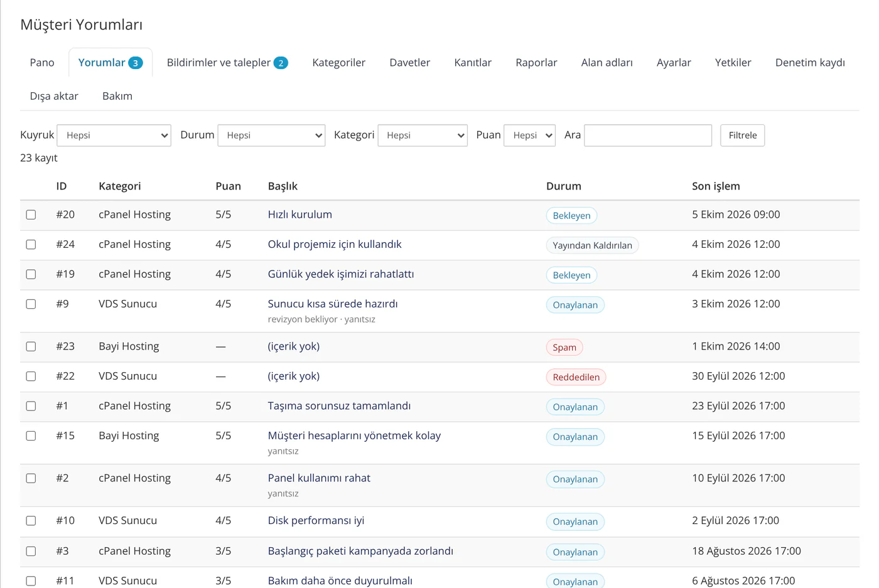Open review Günlük yedek işimizi rahatlattı

[x=341, y=274]
